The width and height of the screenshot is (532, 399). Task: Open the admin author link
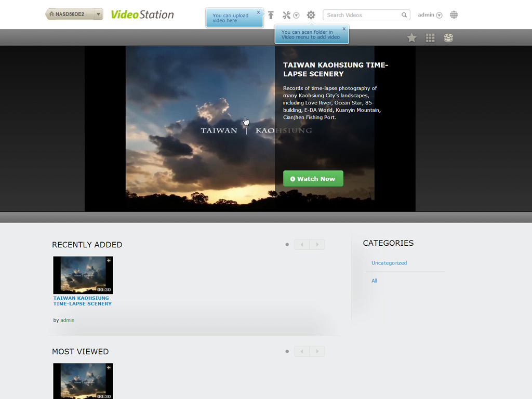click(67, 320)
